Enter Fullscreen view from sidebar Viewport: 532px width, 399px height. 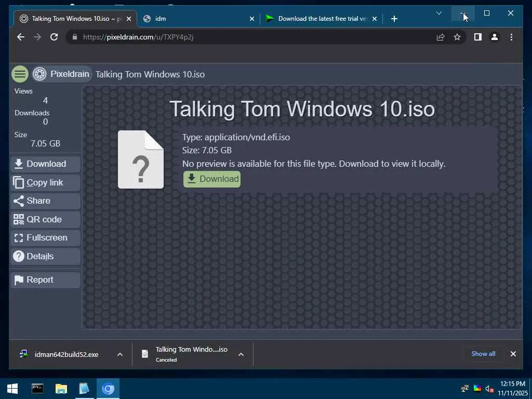coord(46,238)
